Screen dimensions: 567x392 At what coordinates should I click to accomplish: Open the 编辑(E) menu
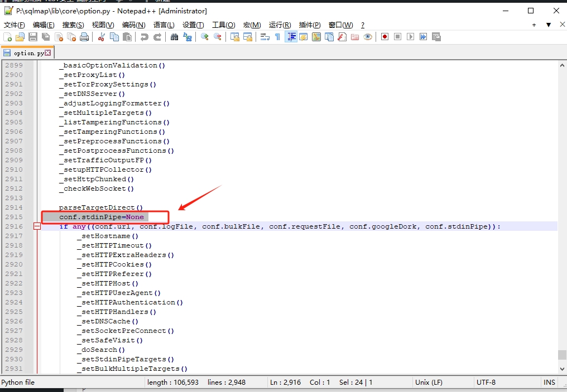tap(44, 25)
